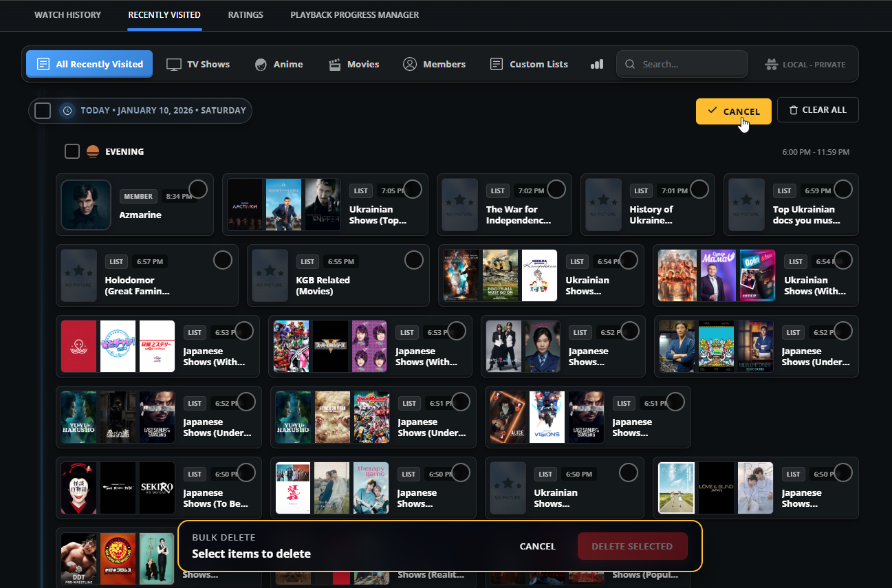
Task: Click the bar chart stats icon
Action: point(596,64)
